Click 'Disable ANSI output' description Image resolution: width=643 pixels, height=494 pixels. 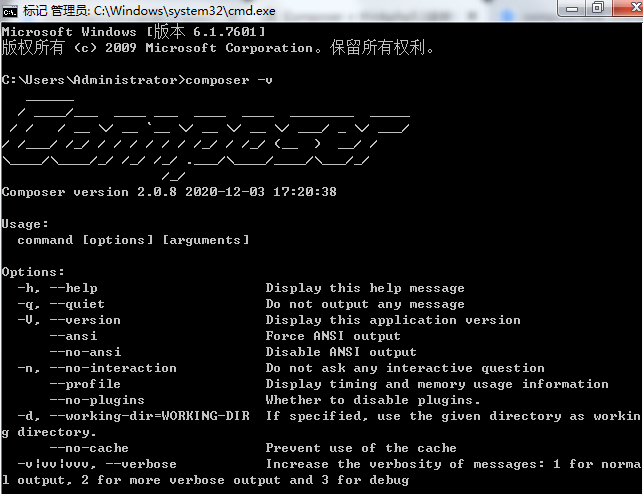(341, 352)
